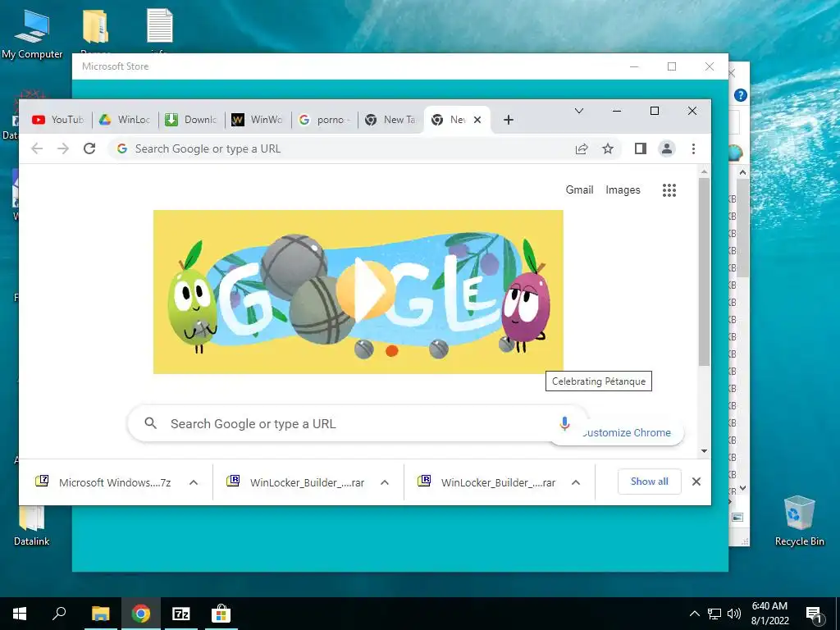Image resolution: width=840 pixels, height=630 pixels.
Task: Bookmark this tab with star icon
Action: pyautogui.click(x=608, y=149)
